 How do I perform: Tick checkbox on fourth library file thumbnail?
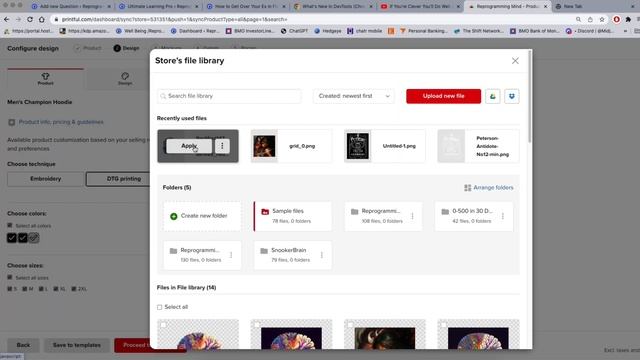coord(444,325)
